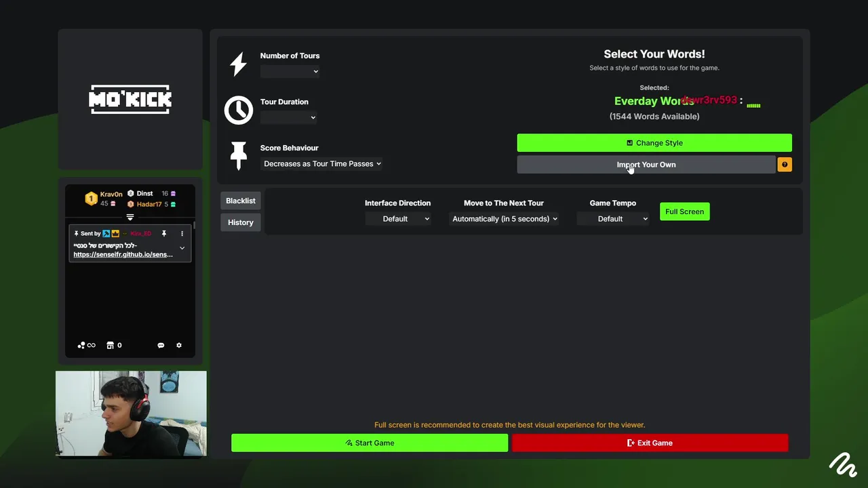Click the Kira_ED username in pinned message
The width and height of the screenshot is (868, 488).
click(140, 233)
